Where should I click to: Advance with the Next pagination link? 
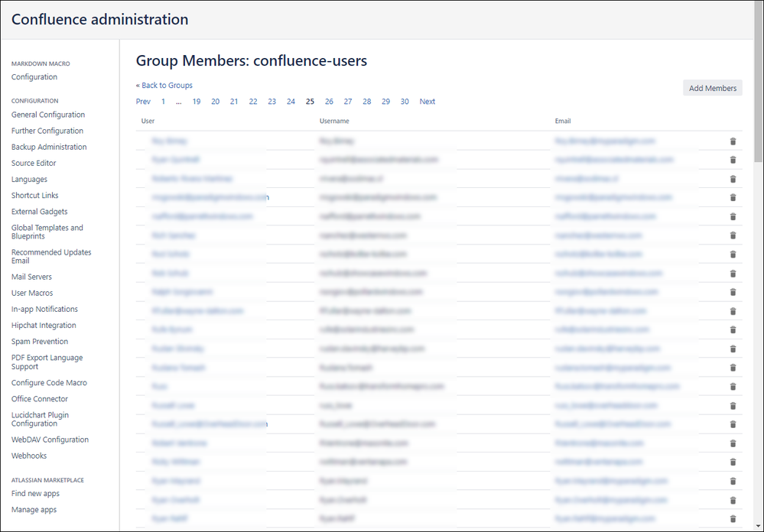[x=428, y=102]
